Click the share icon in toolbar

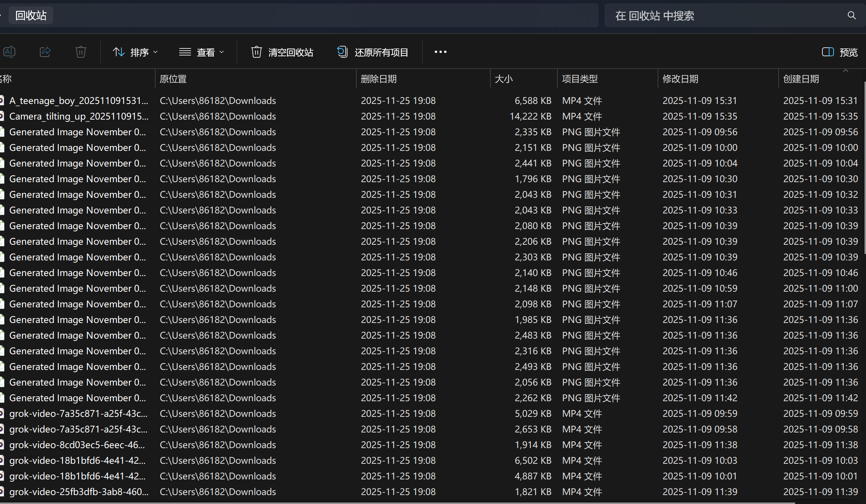(45, 52)
